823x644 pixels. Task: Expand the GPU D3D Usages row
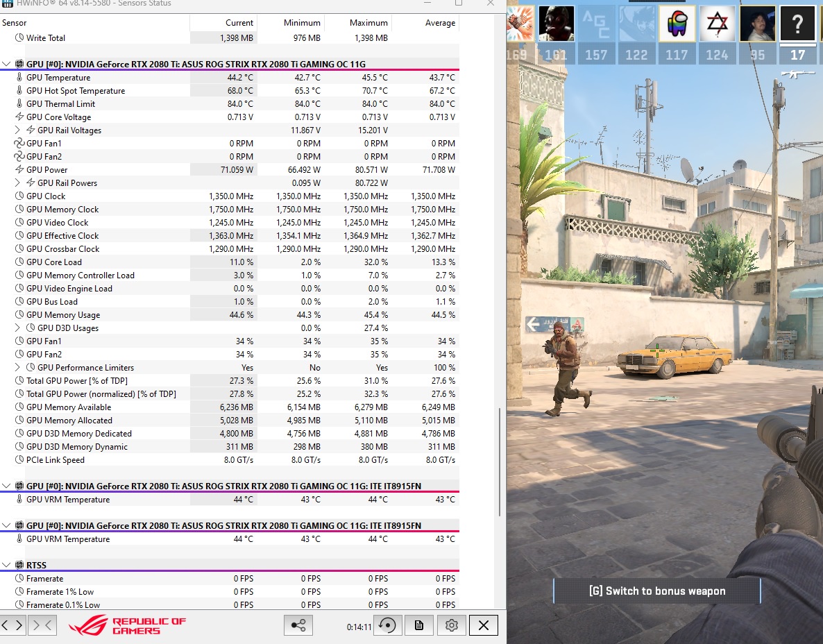17,328
